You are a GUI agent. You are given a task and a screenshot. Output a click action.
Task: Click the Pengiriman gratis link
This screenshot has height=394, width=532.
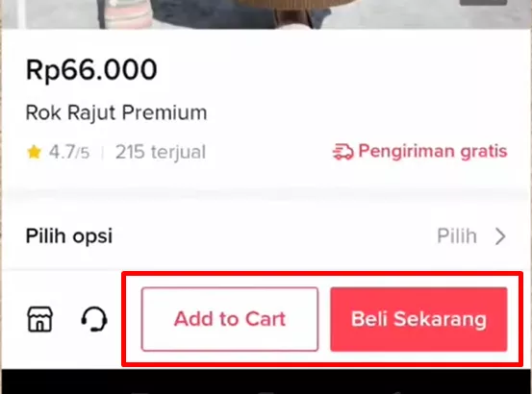433,151
